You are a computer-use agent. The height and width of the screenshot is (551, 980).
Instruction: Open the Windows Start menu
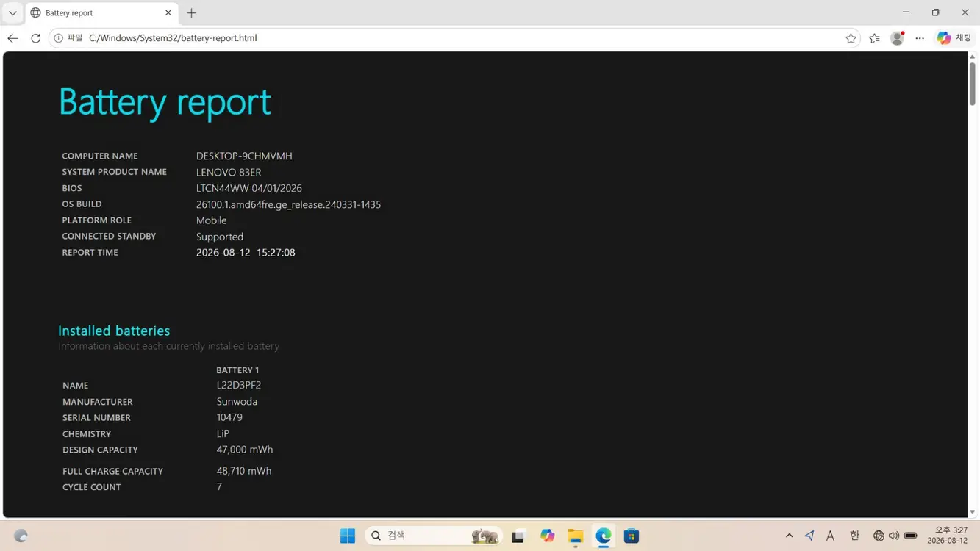click(x=348, y=536)
